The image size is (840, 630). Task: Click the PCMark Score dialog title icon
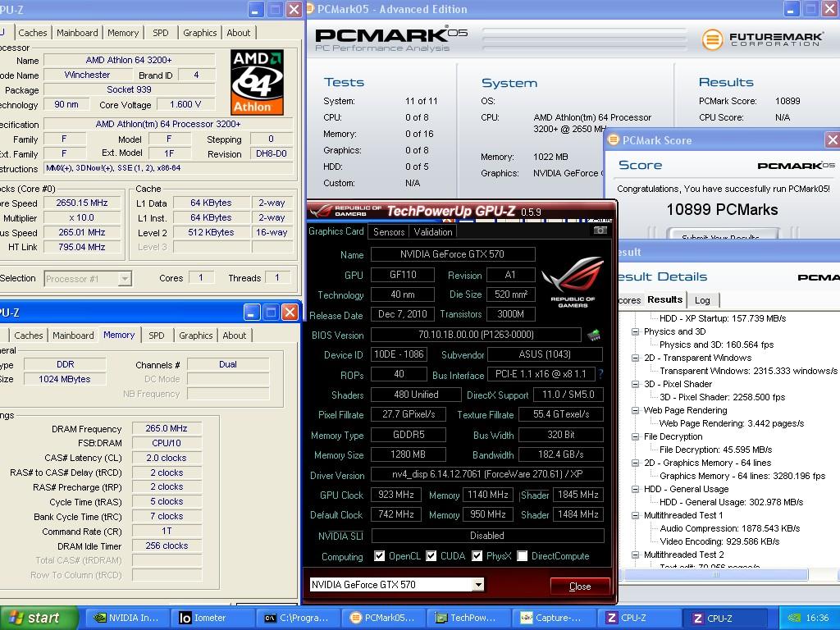coord(614,139)
